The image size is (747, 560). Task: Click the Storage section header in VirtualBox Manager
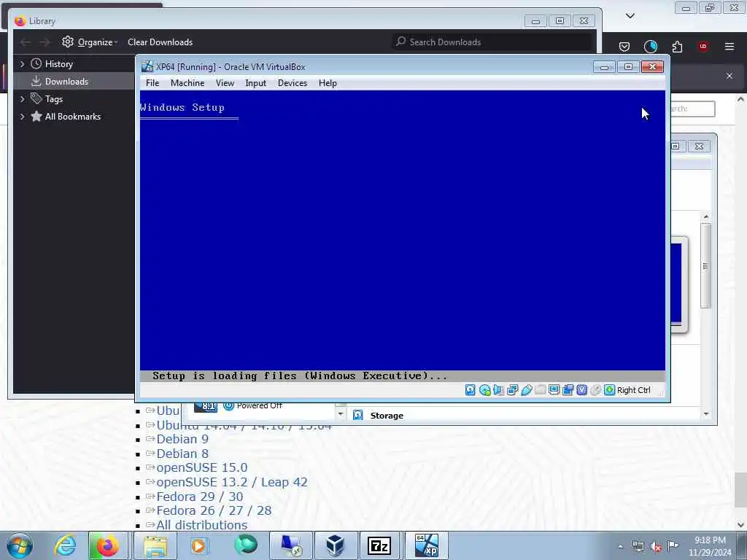coord(387,416)
